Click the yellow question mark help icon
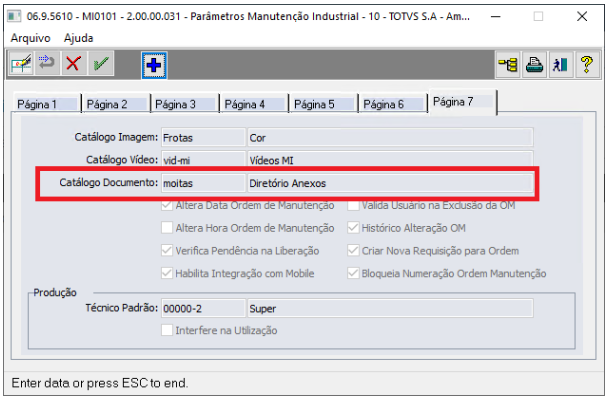 587,64
